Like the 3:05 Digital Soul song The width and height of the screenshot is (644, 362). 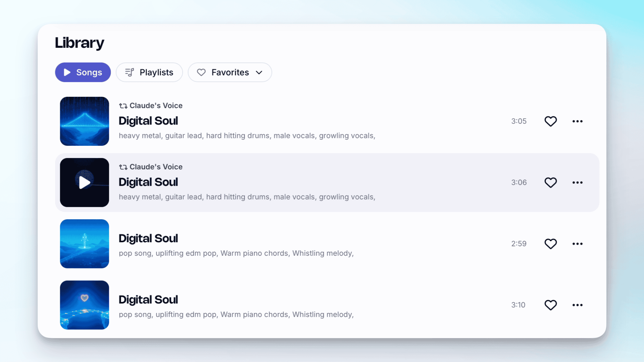(x=550, y=121)
